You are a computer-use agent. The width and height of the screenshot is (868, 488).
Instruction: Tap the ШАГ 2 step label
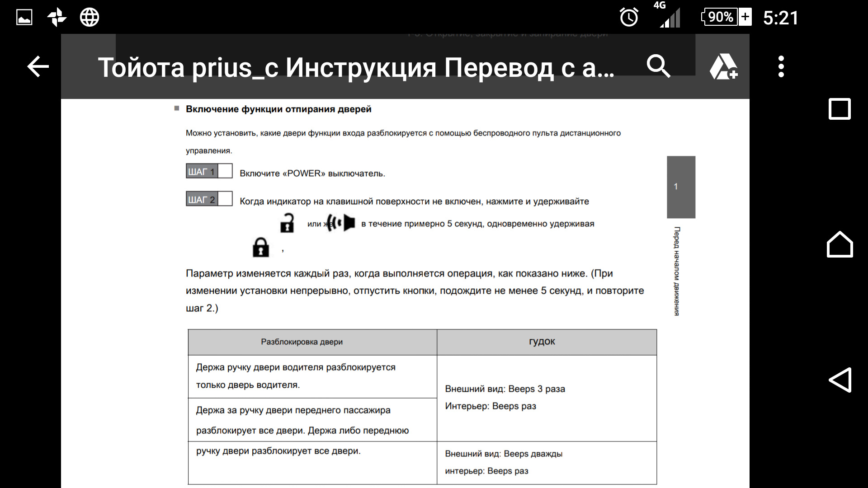tap(209, 199)
